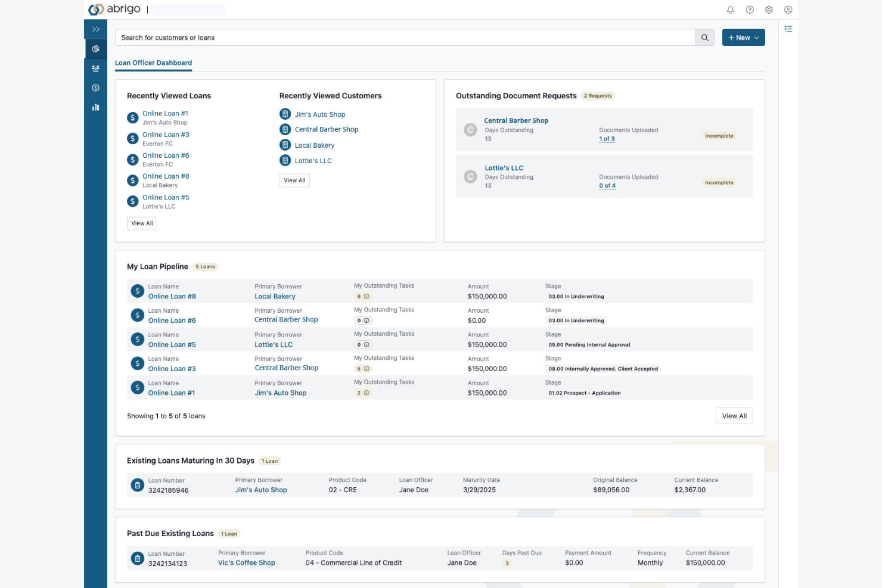Screen dimensions: 882x588
Task: Open help using the question mark icon
Action: click(x=750, y=10)
